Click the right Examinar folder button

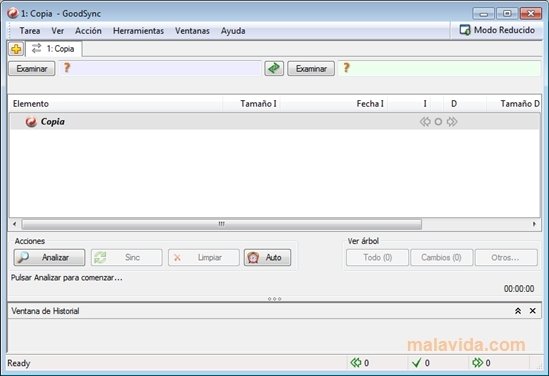[311, 69]
